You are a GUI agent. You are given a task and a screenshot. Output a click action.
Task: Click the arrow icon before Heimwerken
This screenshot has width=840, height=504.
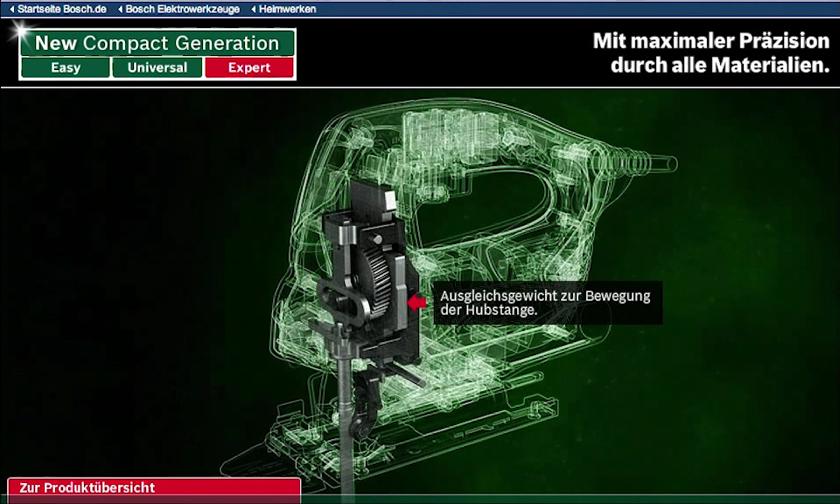[254, 10]
